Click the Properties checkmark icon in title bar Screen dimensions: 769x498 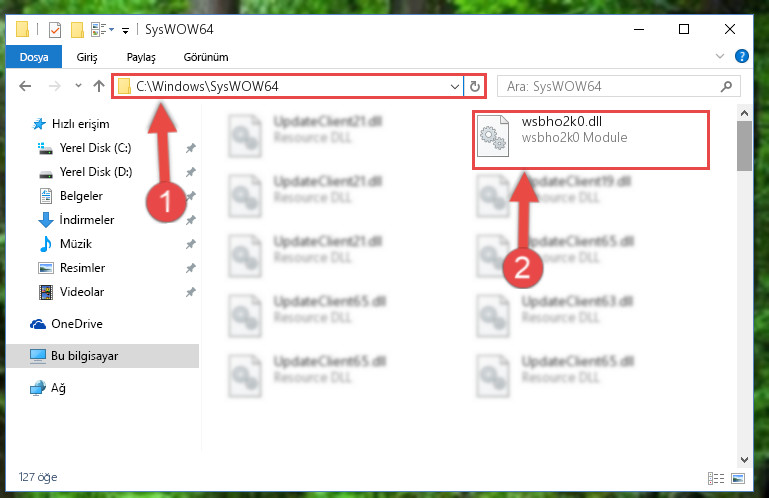pos(55,30)
